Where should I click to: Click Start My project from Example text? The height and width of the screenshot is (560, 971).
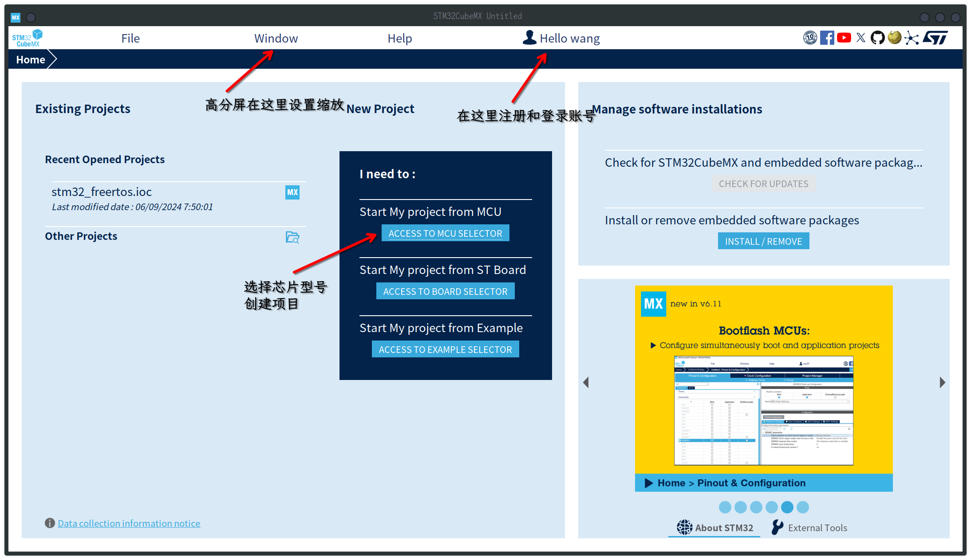(441, 328)
